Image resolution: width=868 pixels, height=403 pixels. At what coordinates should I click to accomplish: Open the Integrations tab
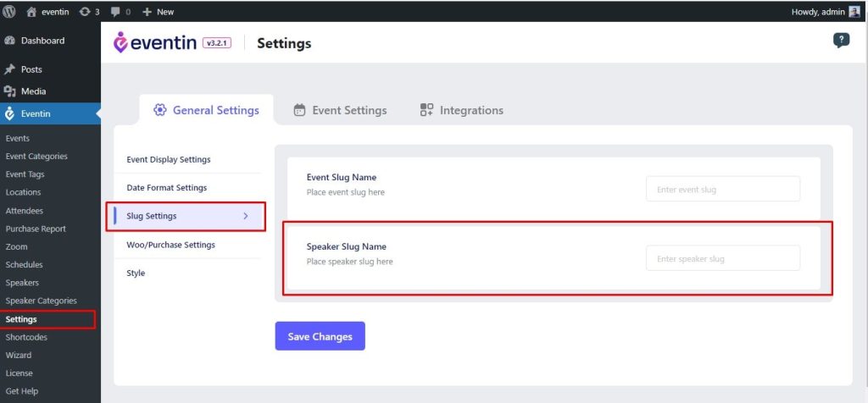coord(462,111)
